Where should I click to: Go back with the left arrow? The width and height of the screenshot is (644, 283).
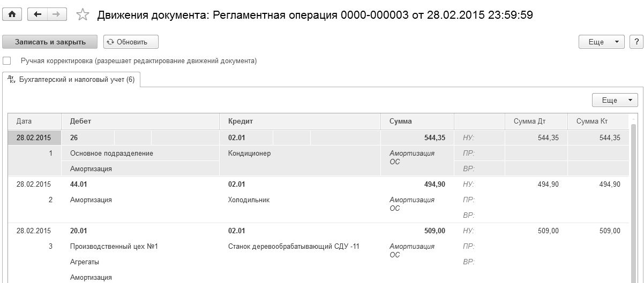pyautogui.click(x=37, y=14)
